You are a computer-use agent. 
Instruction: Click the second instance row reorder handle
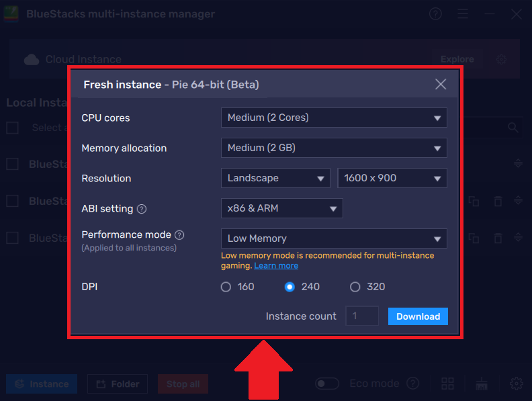pyautogui.click(x=518, y=200)
